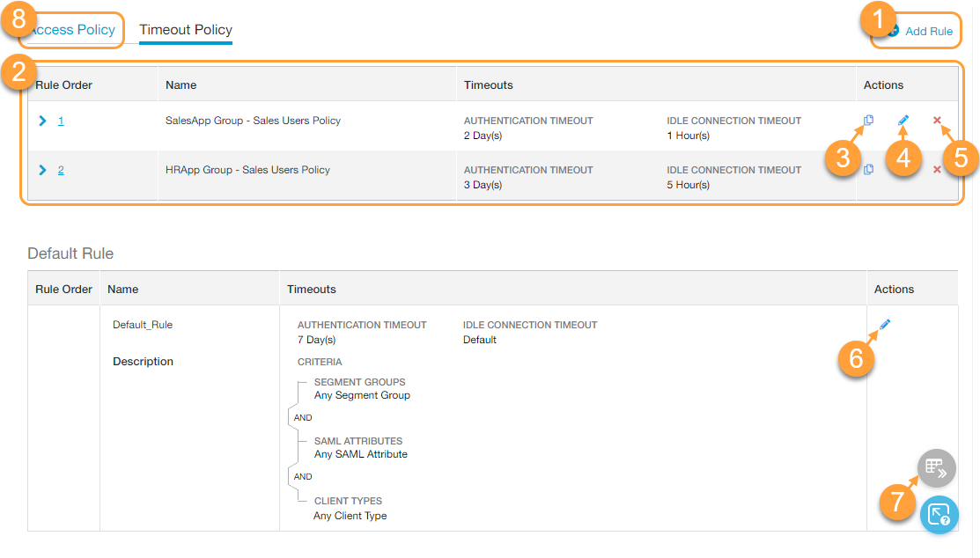Click the Description label under Default_Rule

[143, 362]
